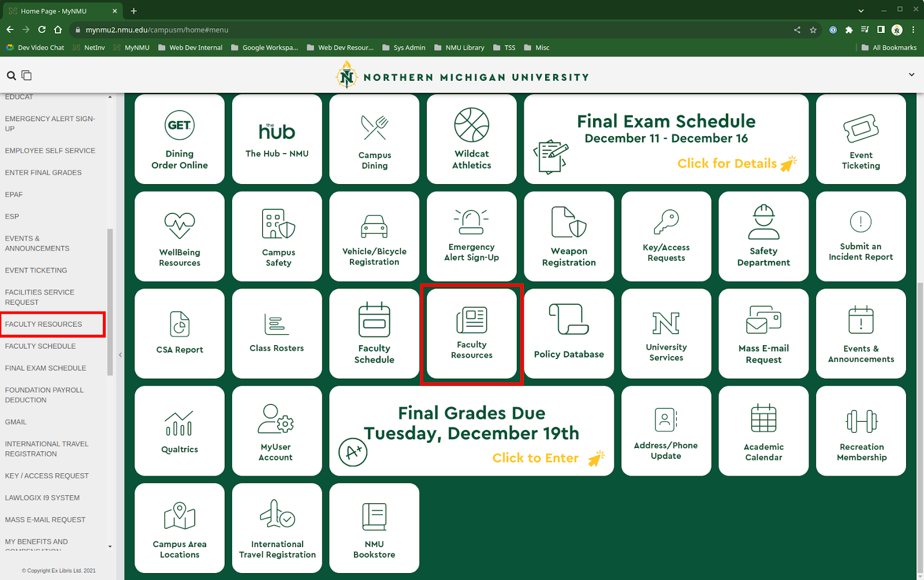Click the sidebar scroll down arrow

(x=110, y=547)
